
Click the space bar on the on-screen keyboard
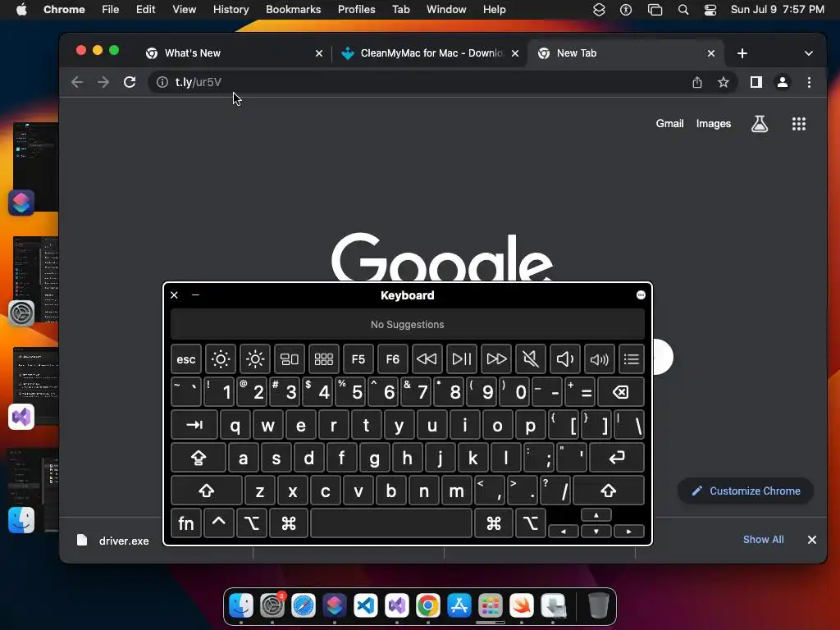[391, 523]
